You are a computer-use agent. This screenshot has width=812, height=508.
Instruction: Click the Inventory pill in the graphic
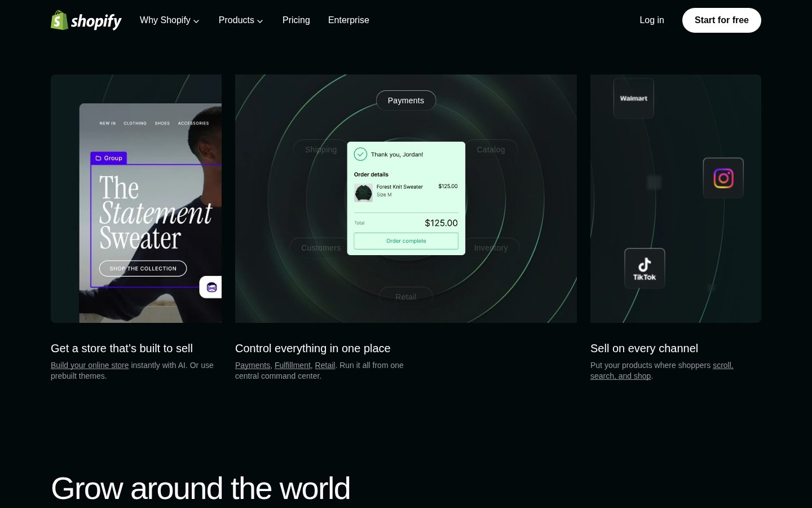[x=491, y=248]
